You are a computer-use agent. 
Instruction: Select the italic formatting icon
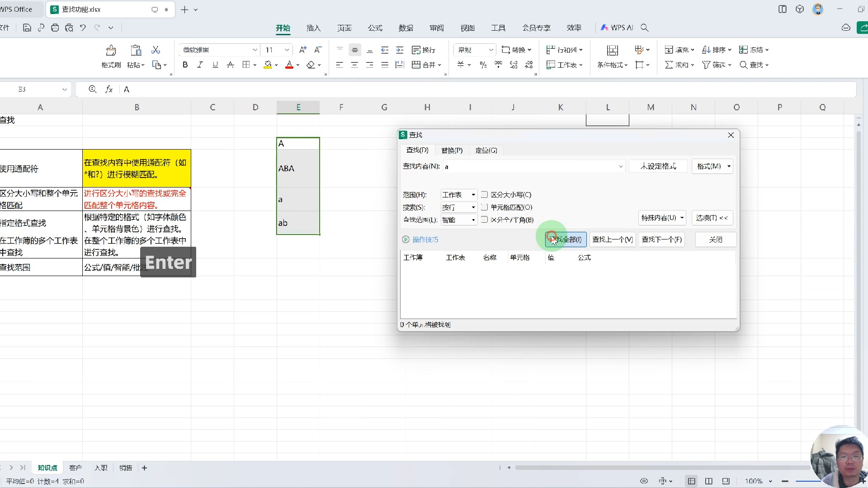(199, 65)
